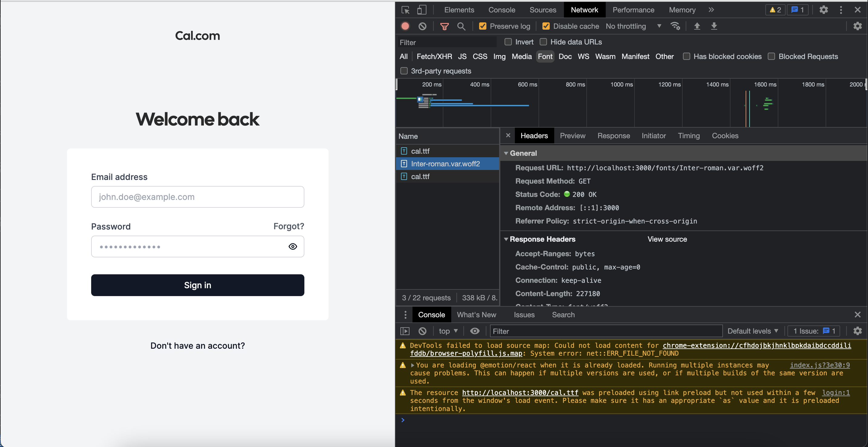
Task: Stop recording the network log
Action: coord(405,26)
